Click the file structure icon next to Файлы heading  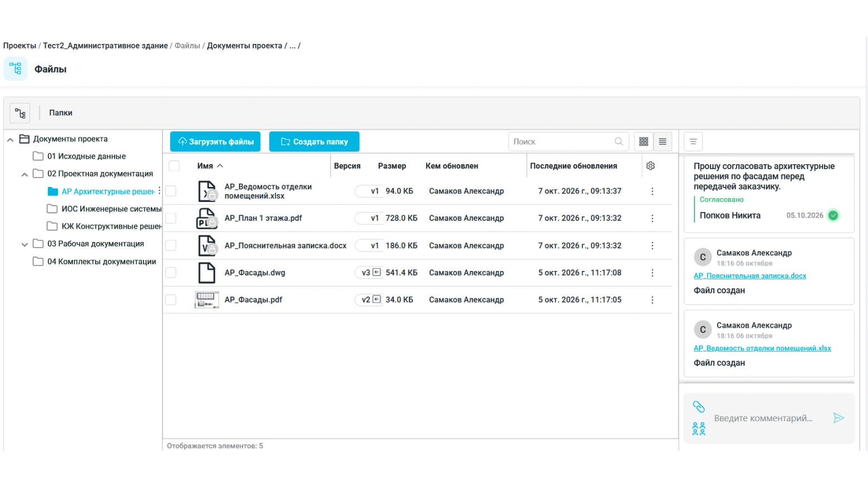tap(16, 68)
